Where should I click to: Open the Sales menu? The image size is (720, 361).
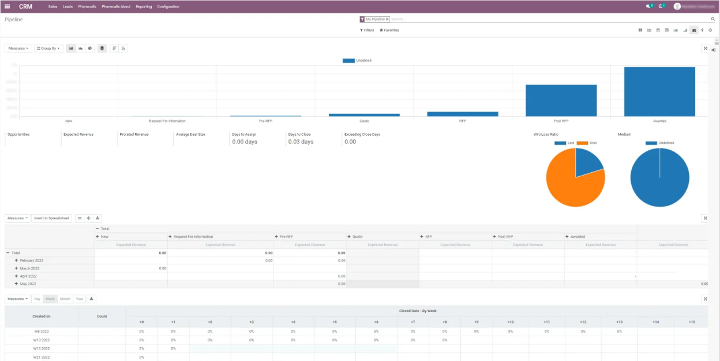click(52, 6)
